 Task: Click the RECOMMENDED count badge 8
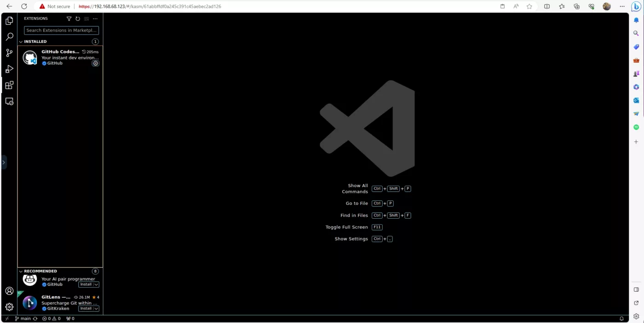point(95,271)
